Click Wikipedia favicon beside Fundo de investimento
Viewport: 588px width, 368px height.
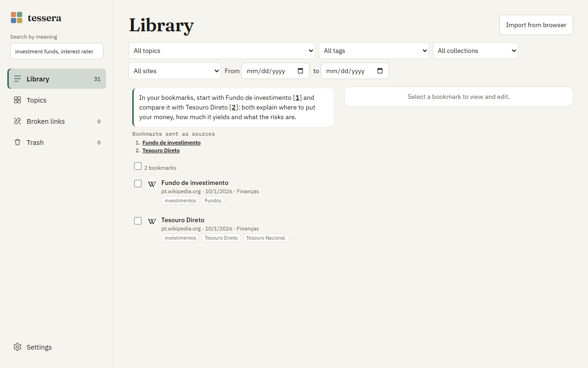tap(152, 184)
